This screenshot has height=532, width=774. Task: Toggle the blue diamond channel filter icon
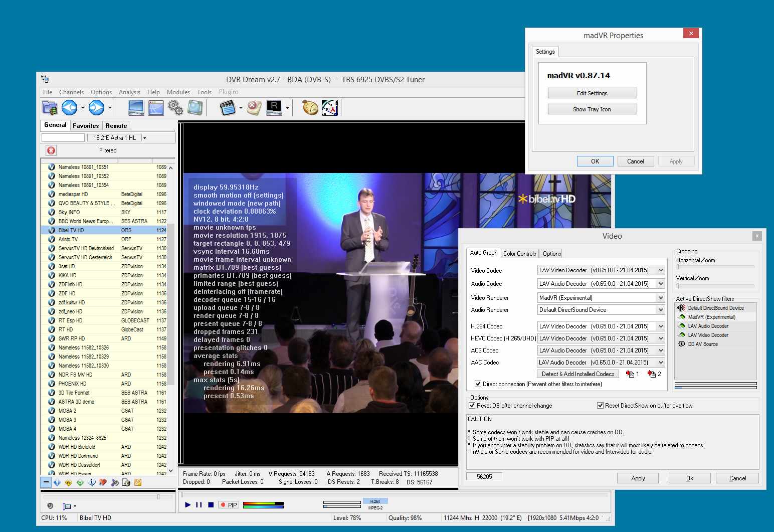pos(57,482)
